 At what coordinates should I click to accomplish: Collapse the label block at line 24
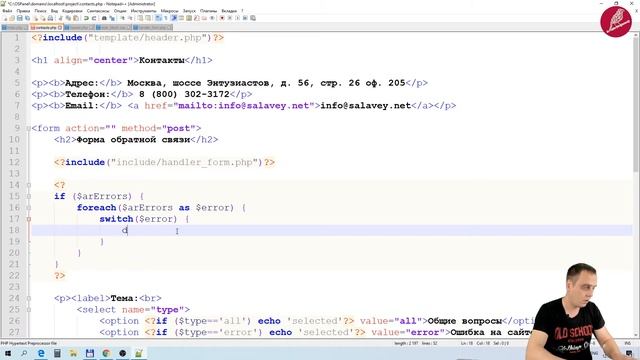29,298
